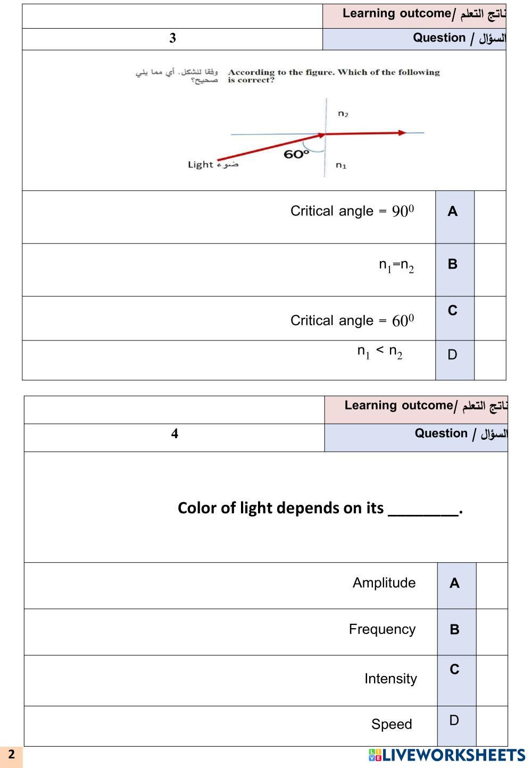Pick letter C in question 4

[454, 670]
